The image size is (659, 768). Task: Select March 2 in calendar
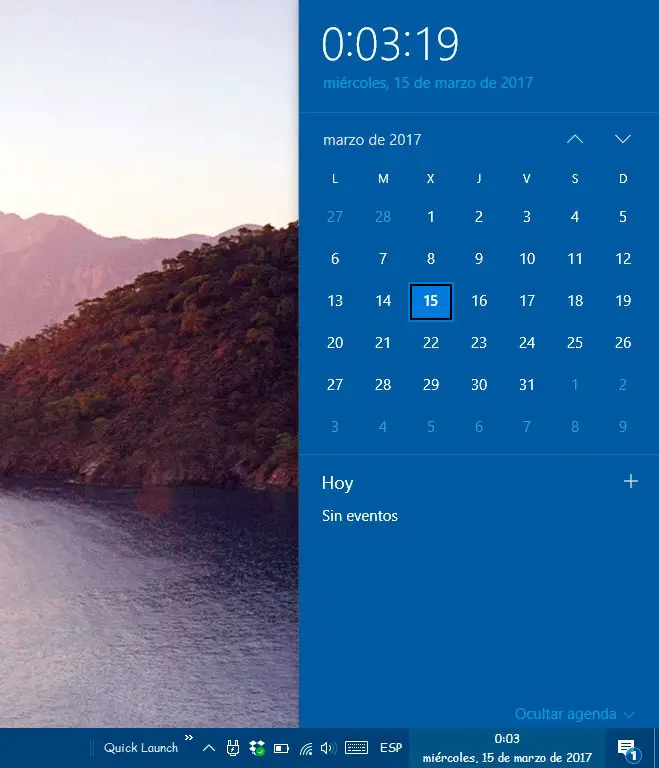(x=479, y=216)
